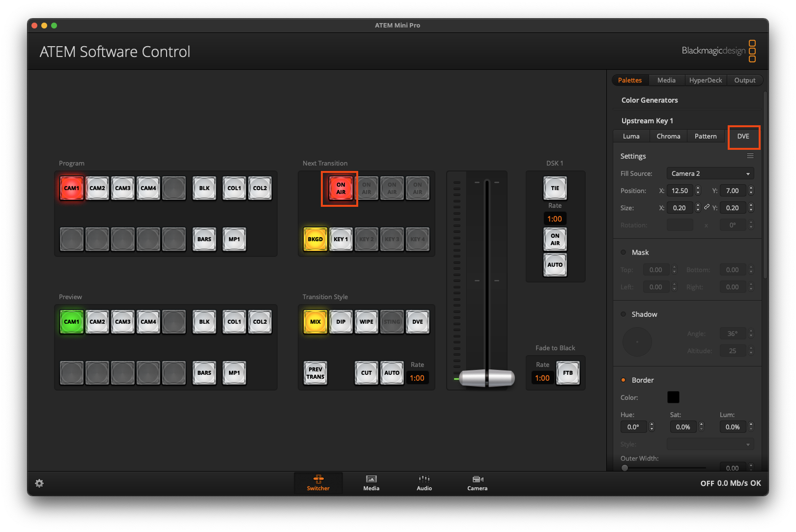Select COL2 on the Program bus

260,188
